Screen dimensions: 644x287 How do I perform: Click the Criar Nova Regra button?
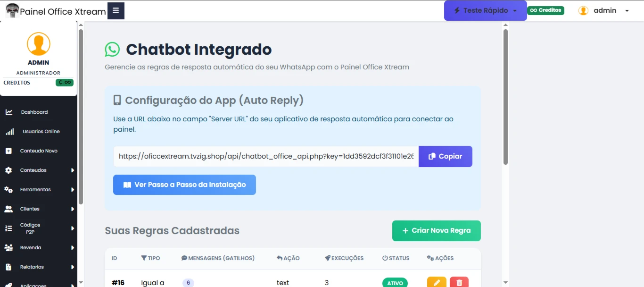tap(436, 231)
